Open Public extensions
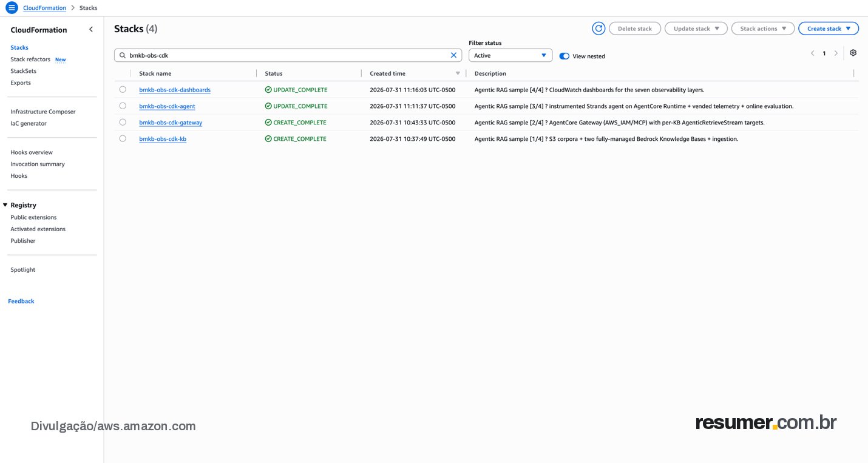 (x=33, y=217)
